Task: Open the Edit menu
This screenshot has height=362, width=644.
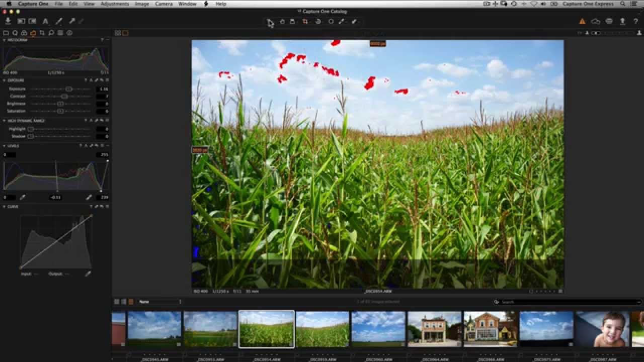Action: [x=73, y=4]
